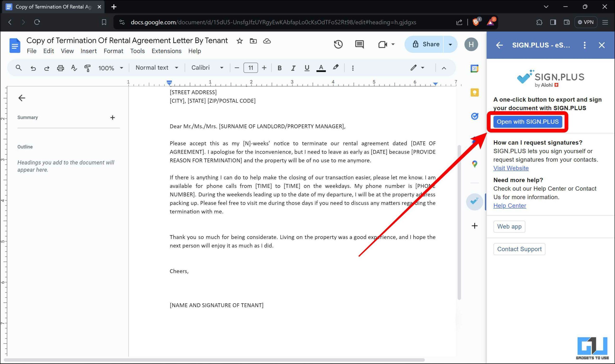Open version history clock icon
The height and width of the screenshot is (364, 615).
[338, 44]
